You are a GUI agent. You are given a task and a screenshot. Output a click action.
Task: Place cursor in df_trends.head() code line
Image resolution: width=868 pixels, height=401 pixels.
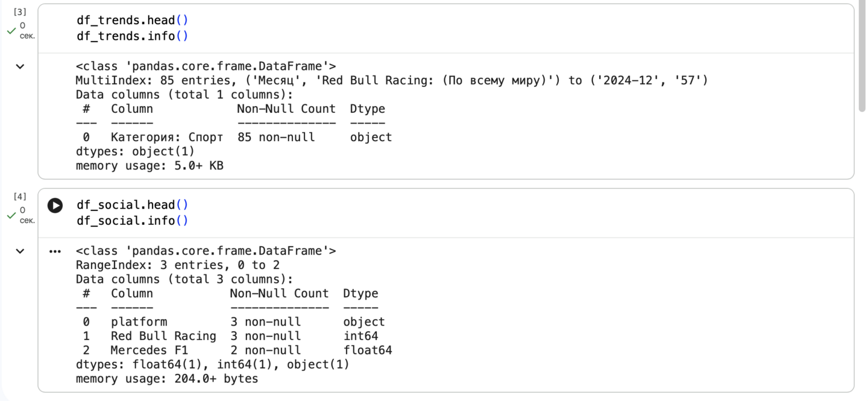[132, 21]
